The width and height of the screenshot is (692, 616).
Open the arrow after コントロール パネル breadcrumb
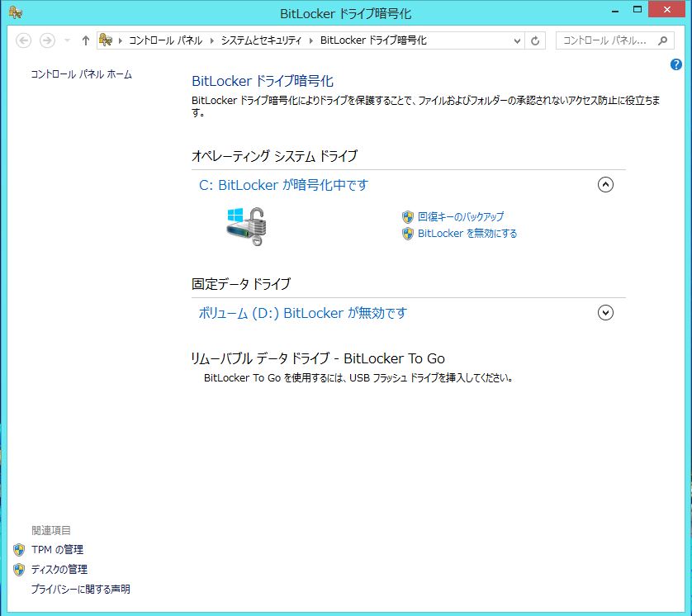pyautogui.click(x=212, y=40)
